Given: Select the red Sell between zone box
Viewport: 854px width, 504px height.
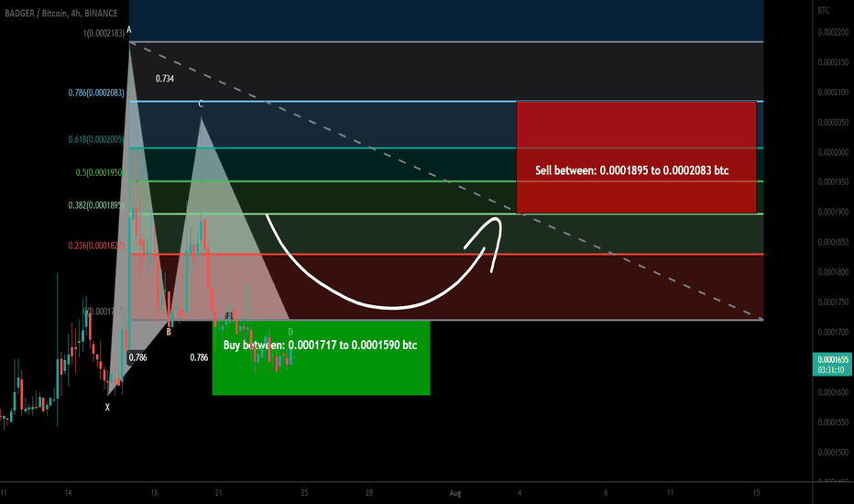Looking at the screenshot, I should point(636,157).
